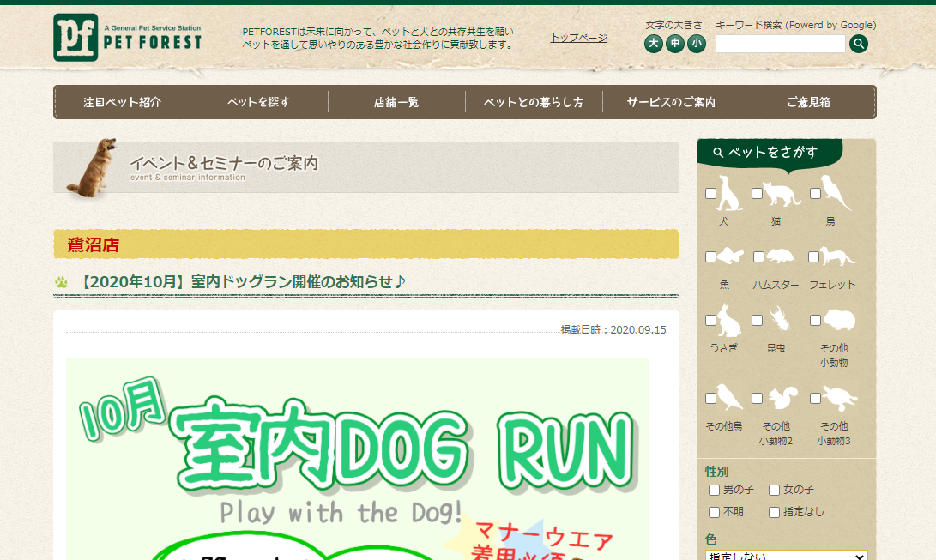Click the dog silhouette icon

point(729,193)
